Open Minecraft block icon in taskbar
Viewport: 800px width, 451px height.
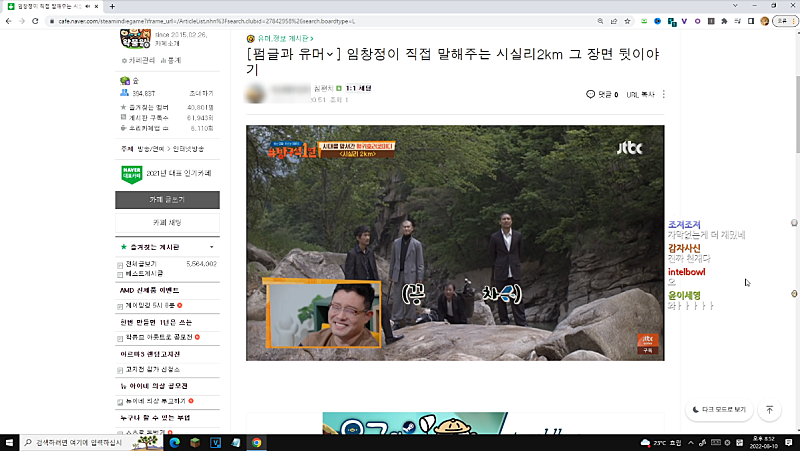tap(195, 442)
